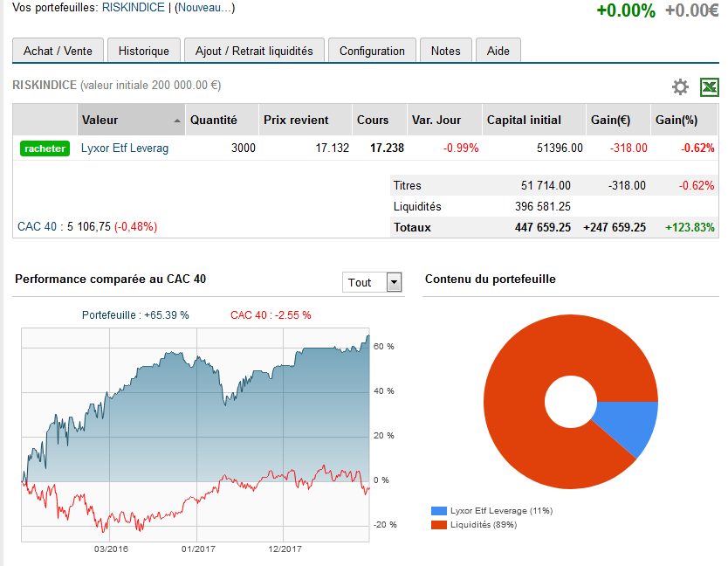Switch to the Achat / Vente tab
Image resolution: width=728 pixels, height=566 pixels.
[x=58, y=51]
